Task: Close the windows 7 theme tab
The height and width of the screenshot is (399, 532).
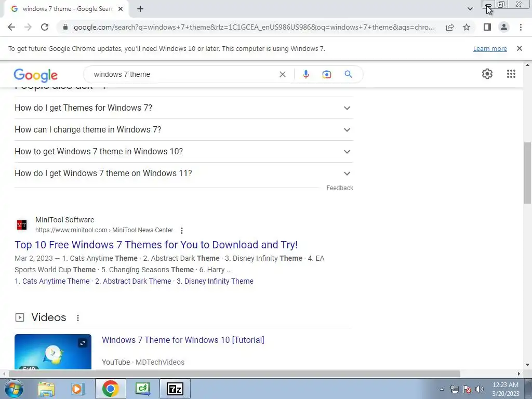Action: [x=121, y=9]
